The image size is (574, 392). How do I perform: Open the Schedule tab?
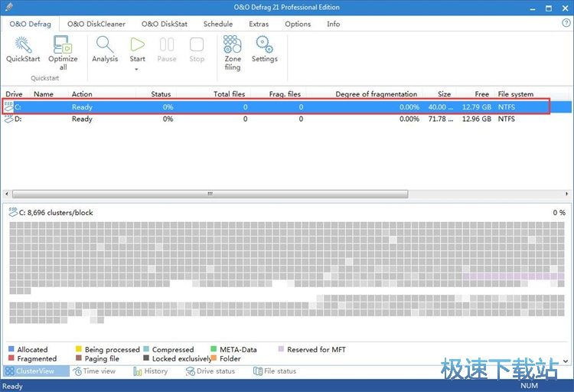point(218,24)
